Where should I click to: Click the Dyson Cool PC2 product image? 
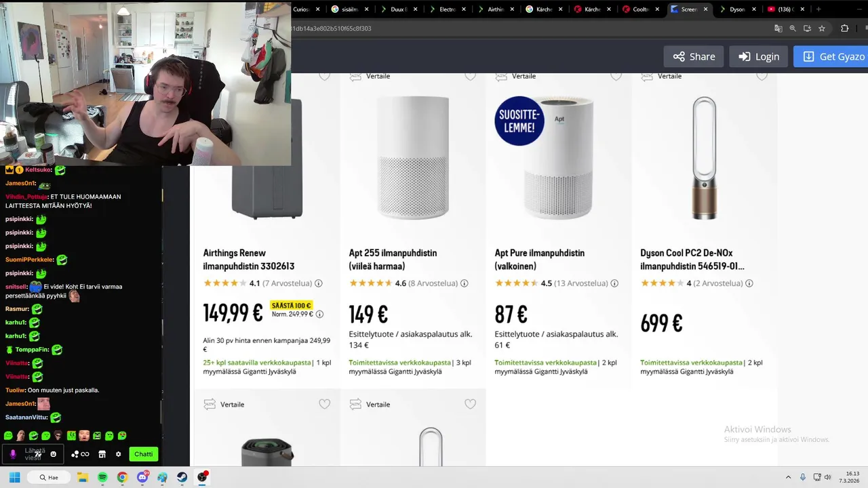704,158
